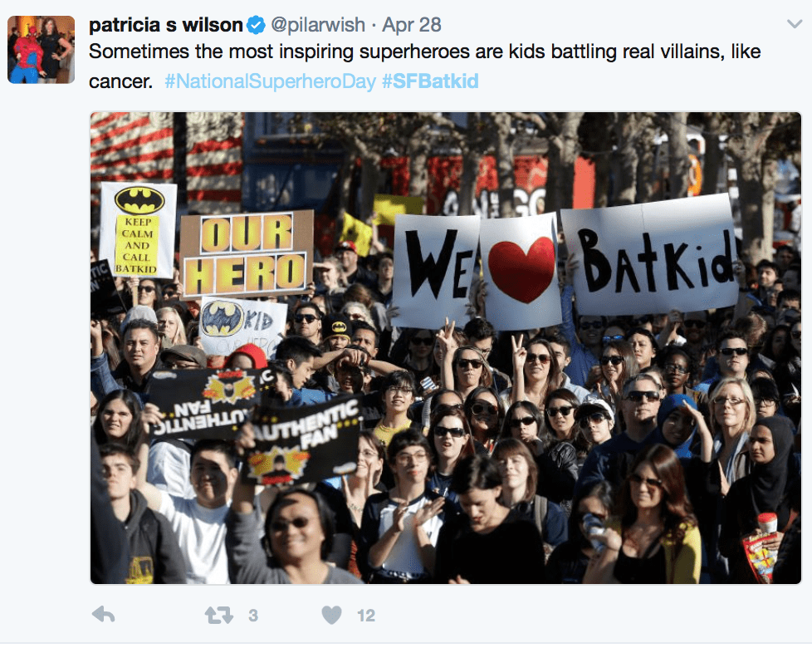View the like count of 12

tap(365, 616)
